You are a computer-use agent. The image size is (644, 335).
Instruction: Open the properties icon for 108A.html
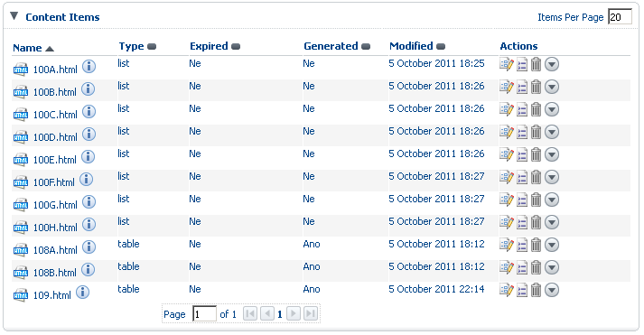(521, 245)
